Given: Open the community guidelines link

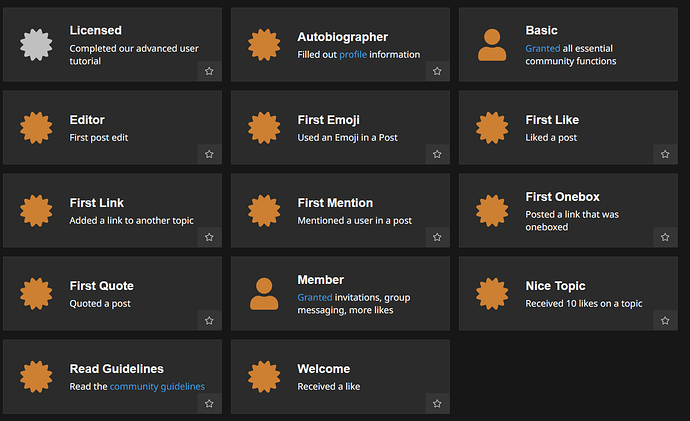Looking at the screenshot, I should (157, 386).
